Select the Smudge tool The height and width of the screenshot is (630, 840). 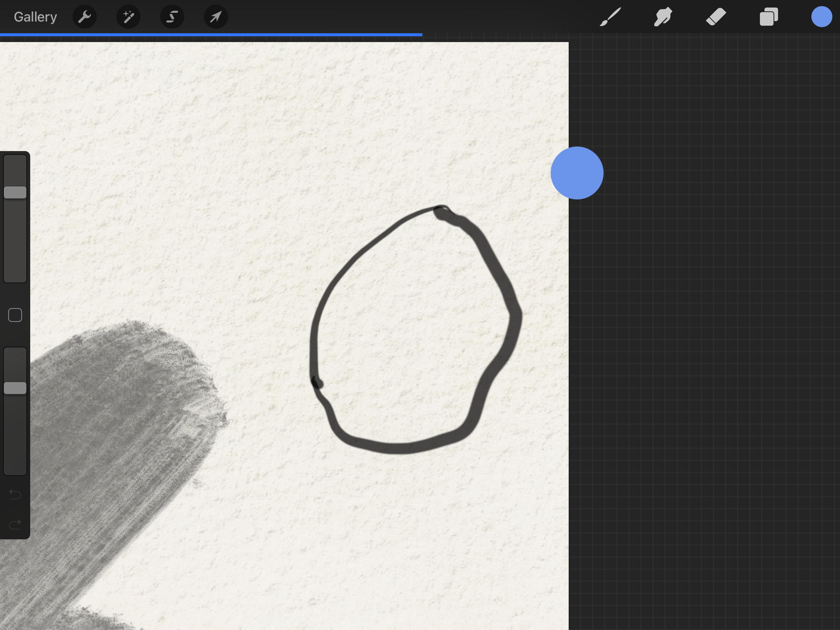663,17
